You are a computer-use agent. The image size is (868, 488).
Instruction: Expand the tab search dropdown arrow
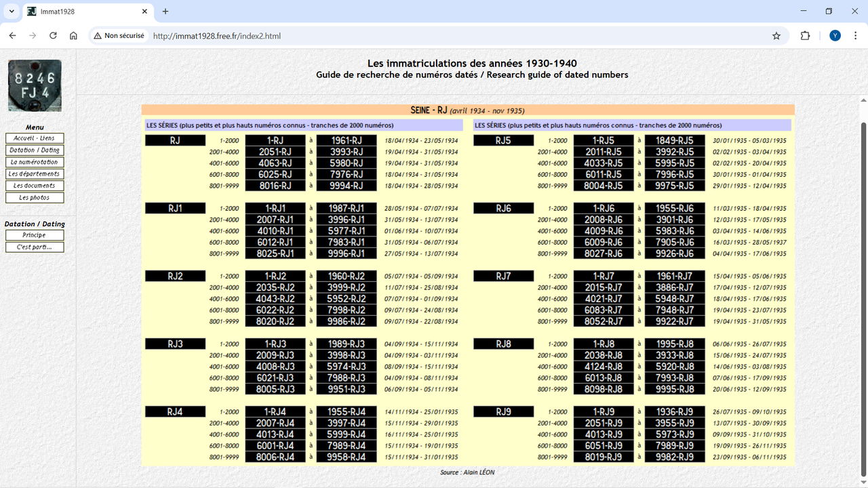(12, 12)
